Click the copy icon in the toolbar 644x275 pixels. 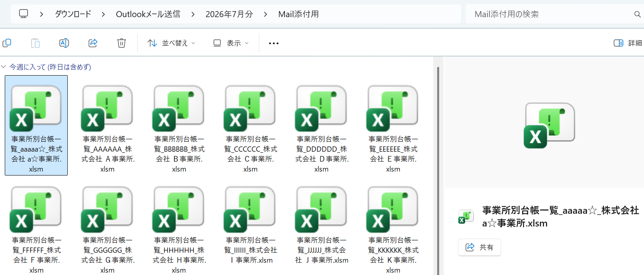(x=7, y=43)
